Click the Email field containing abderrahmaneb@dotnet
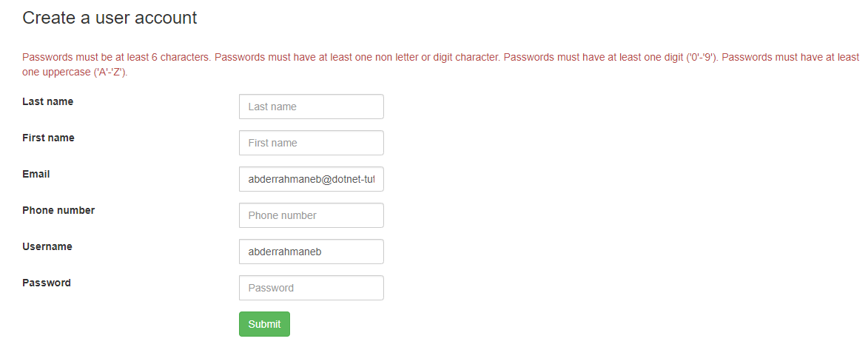868x347 pixels. [x=311, y=179]
